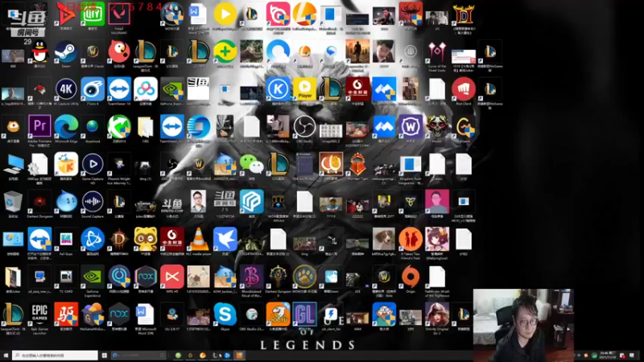Launch the yellow Player icon

coord(304,89)
